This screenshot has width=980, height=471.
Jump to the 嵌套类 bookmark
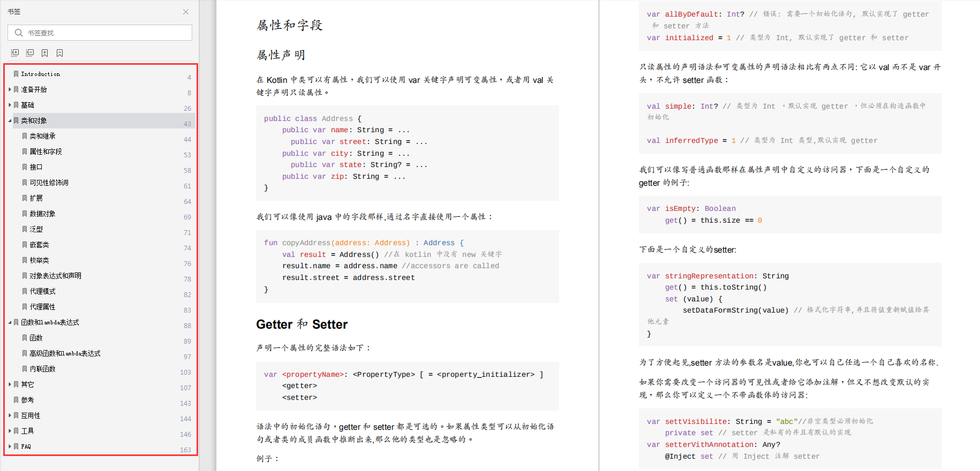click(40, 245)
